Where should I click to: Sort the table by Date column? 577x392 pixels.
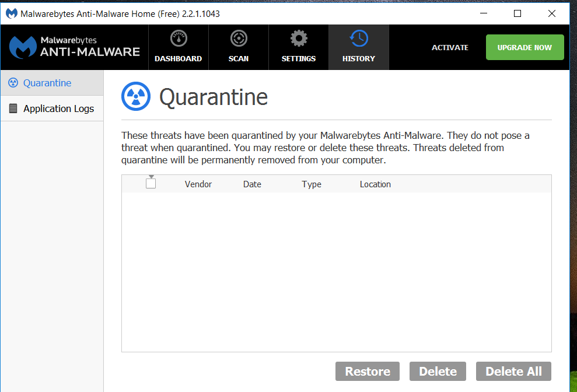252,184
